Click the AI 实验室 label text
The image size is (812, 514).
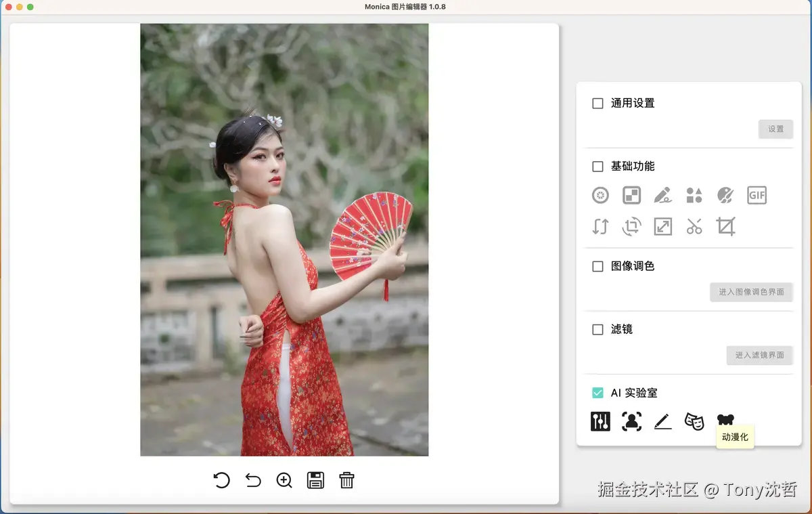tap(634, 393)
